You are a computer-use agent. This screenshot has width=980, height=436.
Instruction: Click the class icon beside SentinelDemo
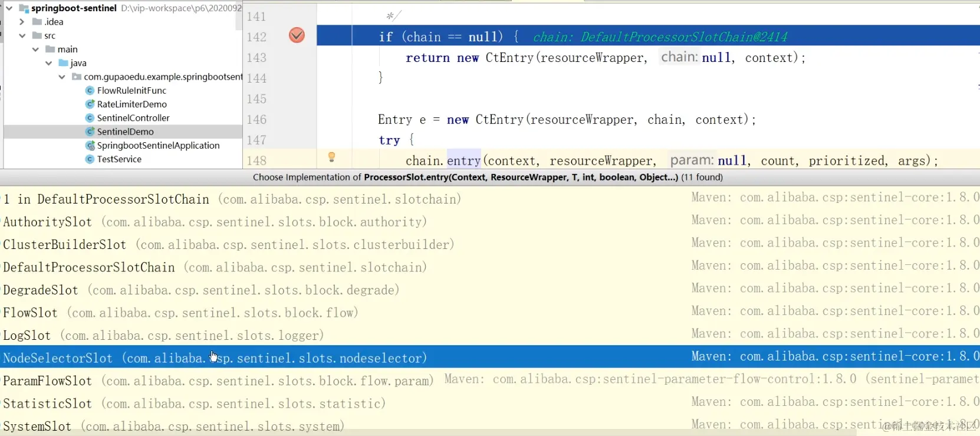coord(90,132)
